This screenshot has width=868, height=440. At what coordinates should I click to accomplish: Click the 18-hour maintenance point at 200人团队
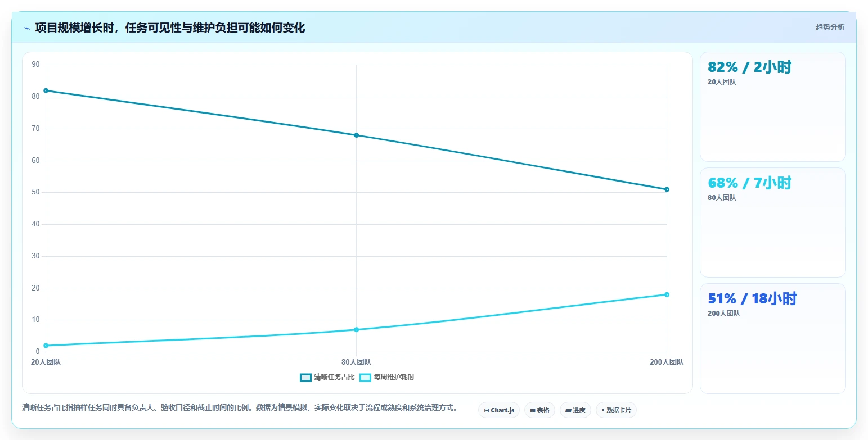tap(667, 294)
